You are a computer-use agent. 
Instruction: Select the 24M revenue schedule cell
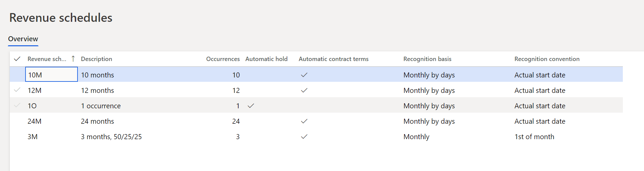point(35,121)
